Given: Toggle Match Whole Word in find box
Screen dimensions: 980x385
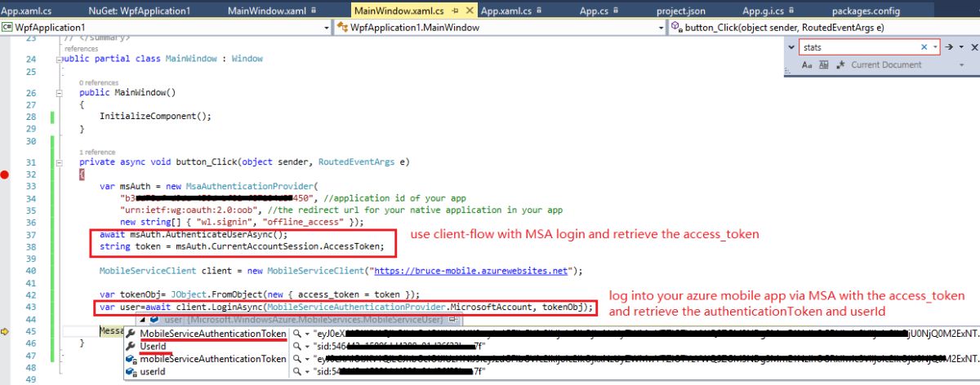Looking at the screenshot, I should coord(822,65).
